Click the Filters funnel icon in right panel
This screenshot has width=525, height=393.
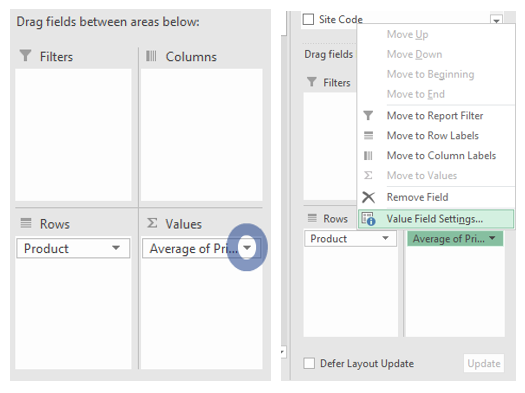click(311, 82)
